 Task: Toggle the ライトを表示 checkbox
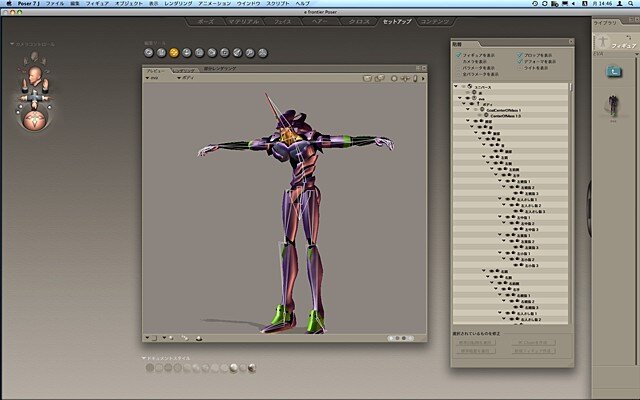coord(520,68)
